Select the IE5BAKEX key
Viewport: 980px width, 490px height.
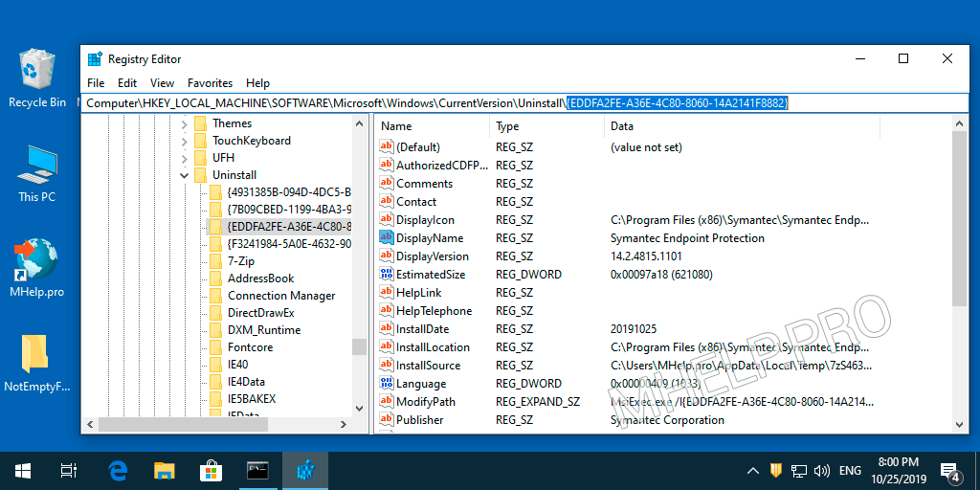252,399
